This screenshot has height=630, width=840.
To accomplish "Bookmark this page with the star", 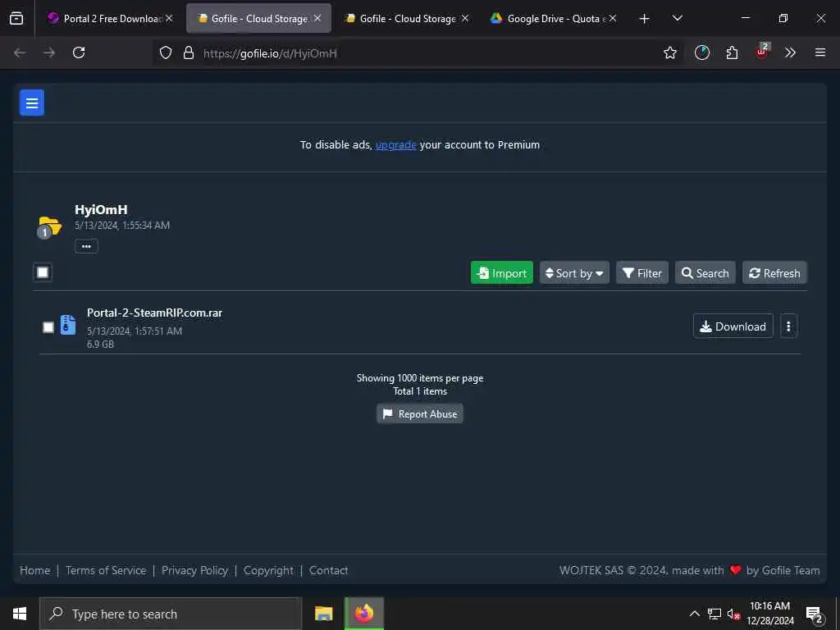I will (x=669, y=52).
